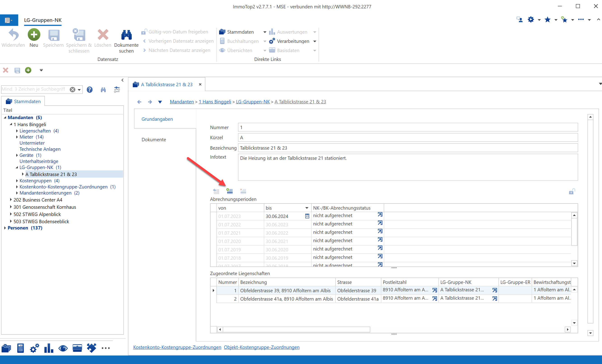The image size is (602, 364).
Task: Click into the search term field
Action: (x=35, y=89)
